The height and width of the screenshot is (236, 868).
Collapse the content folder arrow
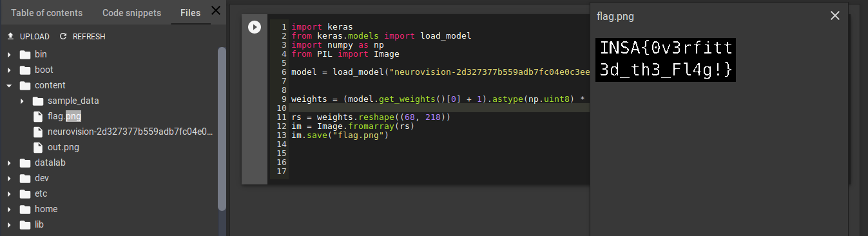coord(9,86)
